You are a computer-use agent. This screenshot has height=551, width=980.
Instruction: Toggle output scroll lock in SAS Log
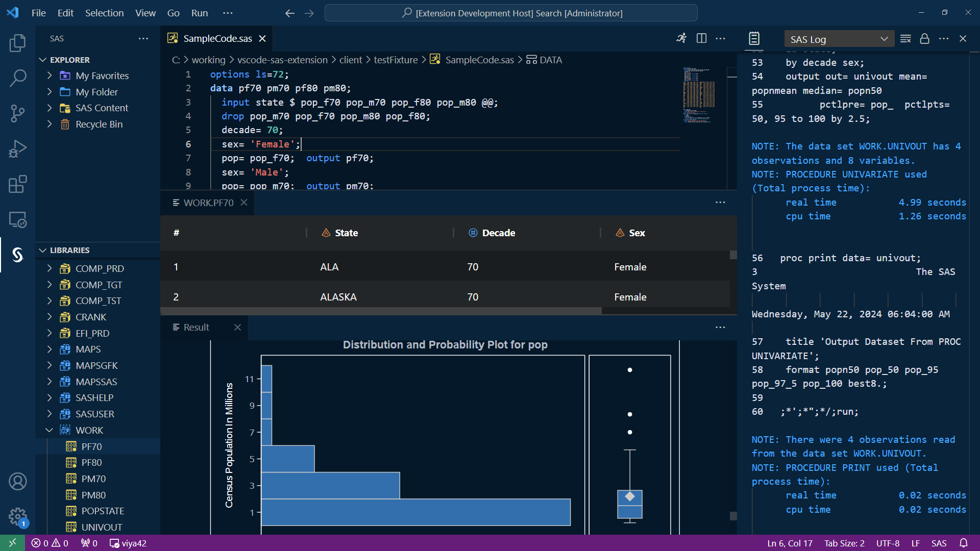click(x=924, y=39)
